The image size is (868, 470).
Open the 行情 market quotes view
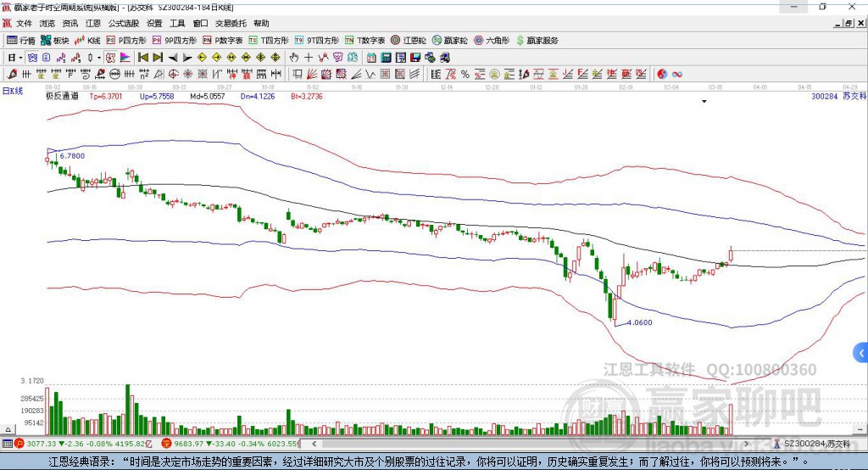point(21,41)
